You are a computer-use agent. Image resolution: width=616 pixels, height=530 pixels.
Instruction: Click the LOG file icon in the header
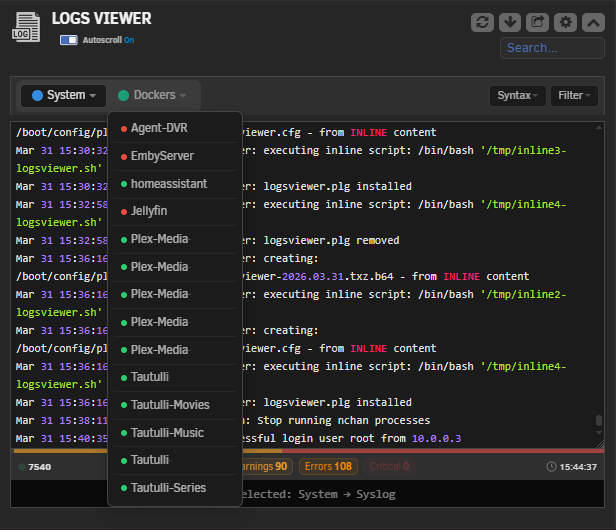(26, 28)
